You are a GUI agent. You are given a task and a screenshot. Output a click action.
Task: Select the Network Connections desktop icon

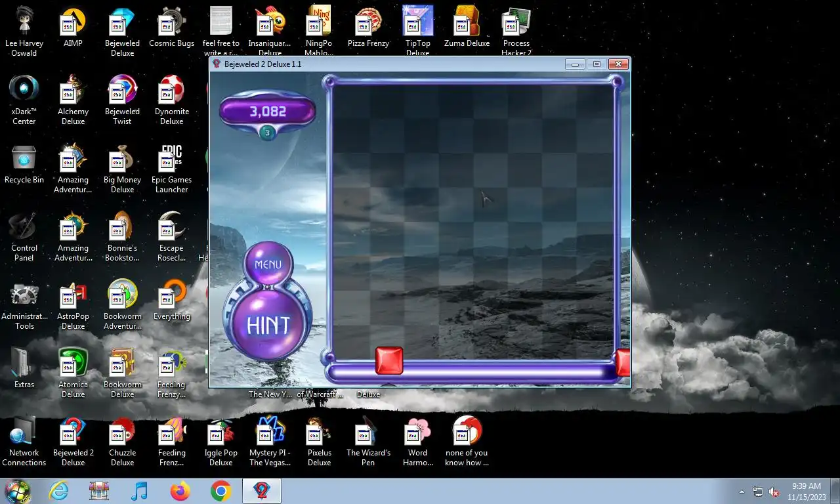(24, 440)
